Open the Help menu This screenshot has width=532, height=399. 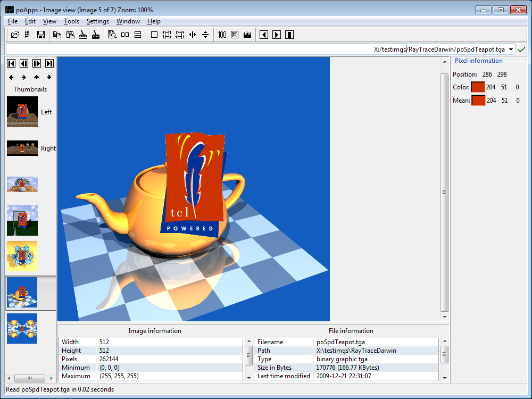pos(154,21)
